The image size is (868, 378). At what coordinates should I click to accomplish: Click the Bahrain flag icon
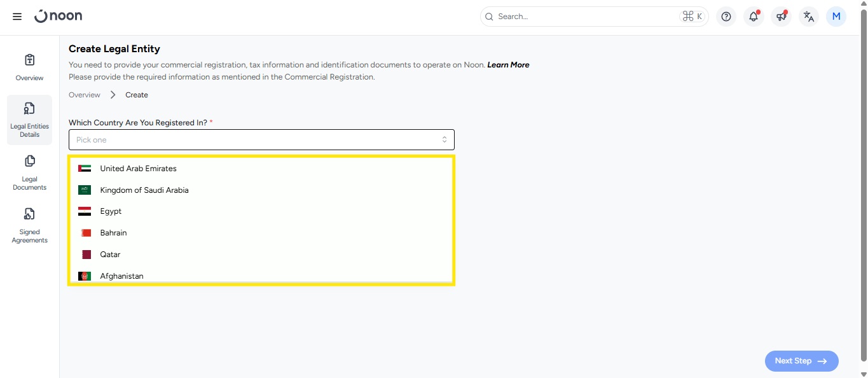86,233
